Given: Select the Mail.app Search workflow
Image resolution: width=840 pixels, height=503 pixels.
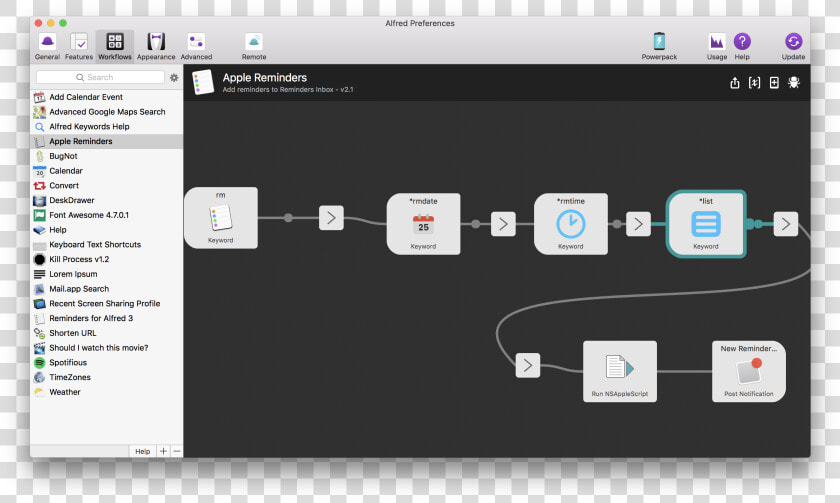Looking at the screenshot, I should 107,289.
